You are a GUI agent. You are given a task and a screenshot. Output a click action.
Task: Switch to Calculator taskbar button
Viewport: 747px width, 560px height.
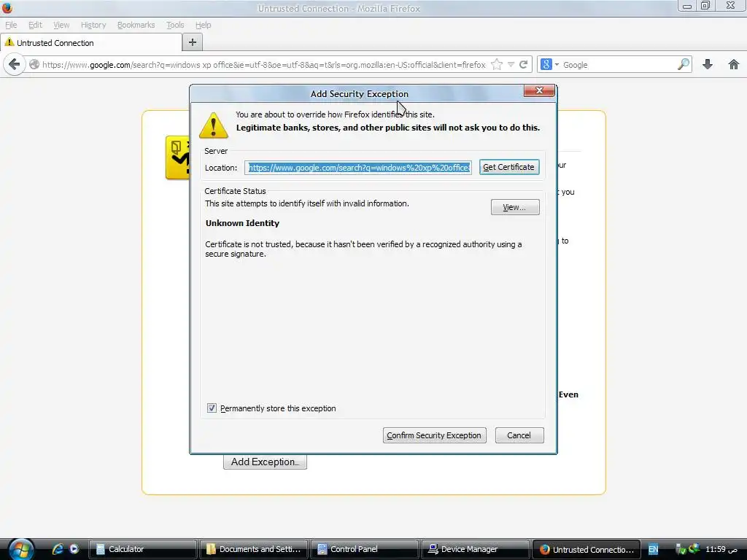[x=143, y=549]
